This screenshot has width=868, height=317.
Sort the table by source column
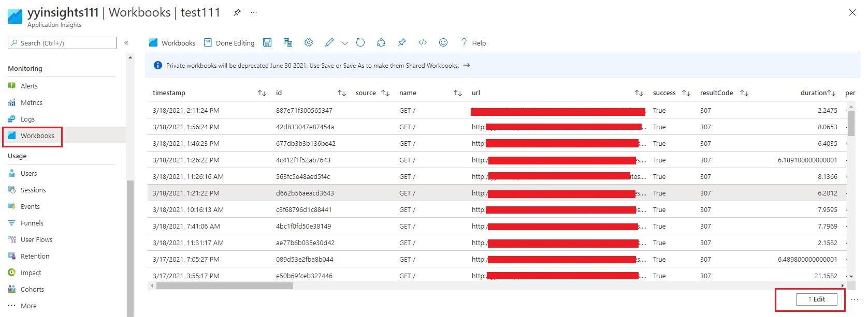(385, 93)
